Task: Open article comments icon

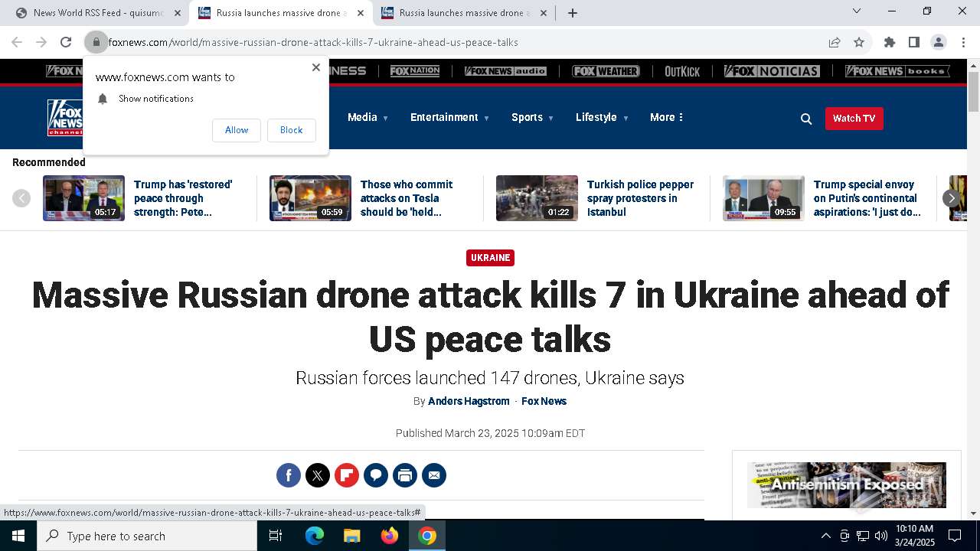Action: pyautogui.click(x=376, y=475)
